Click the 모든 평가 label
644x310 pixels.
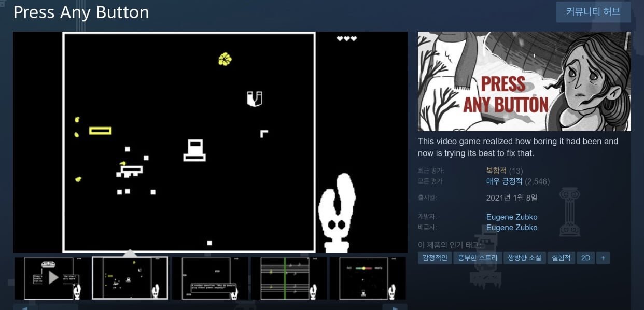click(x=430, y=181)
